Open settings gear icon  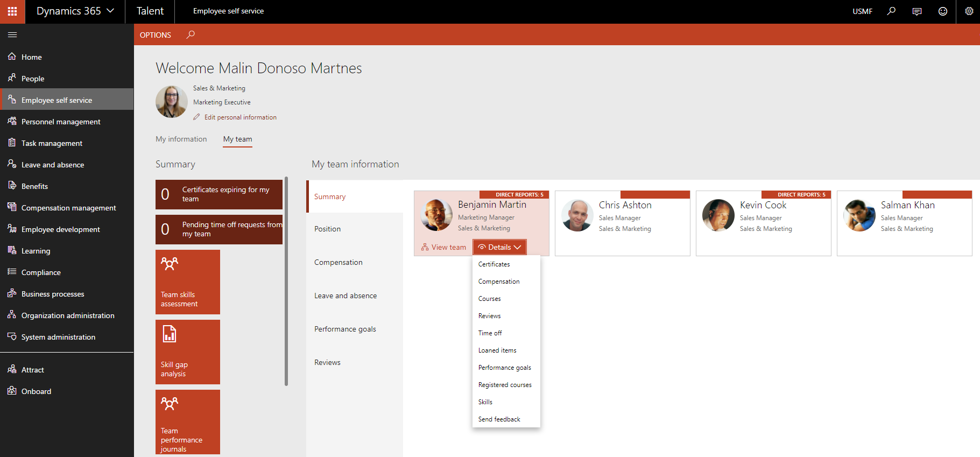click(x=969, y=11)
